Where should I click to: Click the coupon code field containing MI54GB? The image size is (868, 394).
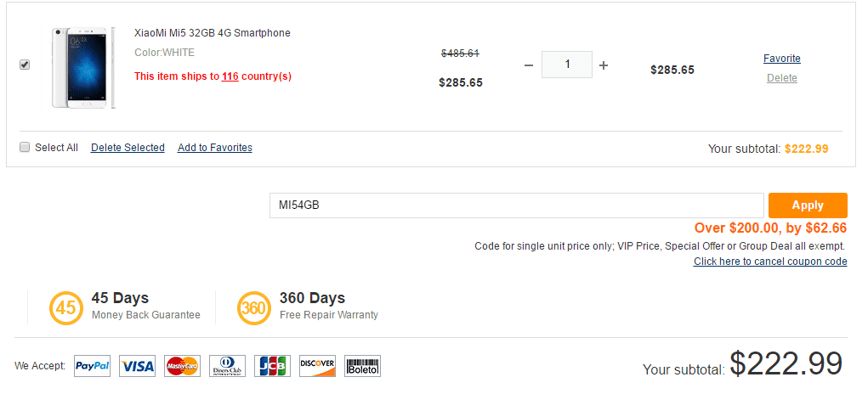(x=516, y=205)
